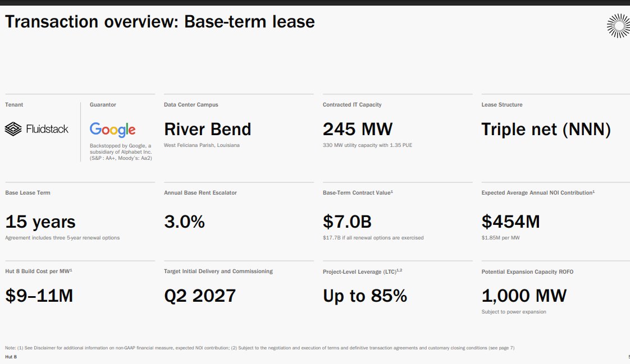Click 'Agreement includes three 5-year renewal options'
The width and height of the screenshot is (630, 364).
[x=62, y=238]
